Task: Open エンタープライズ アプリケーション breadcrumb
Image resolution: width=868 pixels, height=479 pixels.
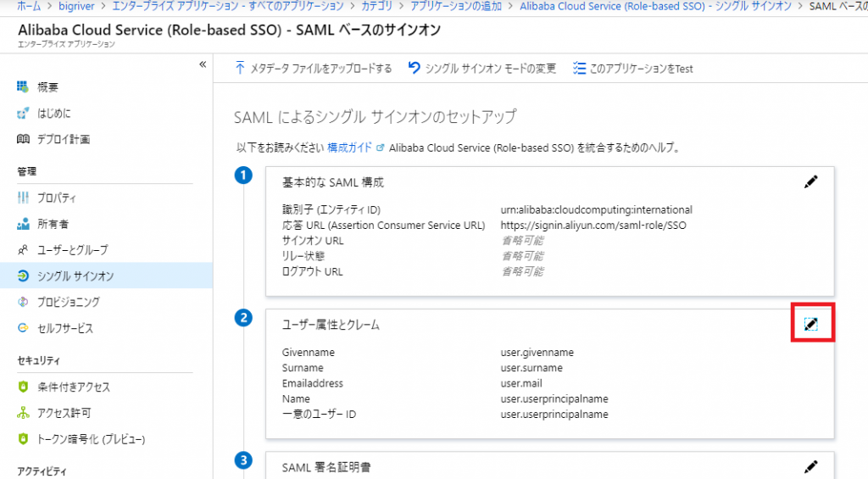Action: click(x=228, y=6)
